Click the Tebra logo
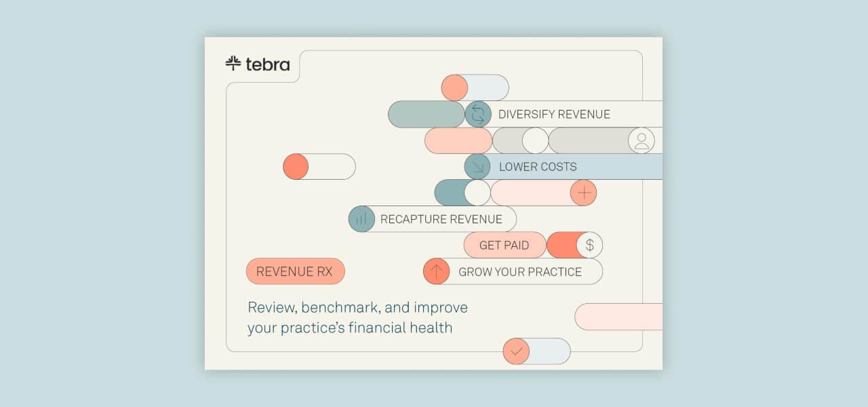Image resolution: width=868 pixels, height=407 pixels. click(258, 64)
